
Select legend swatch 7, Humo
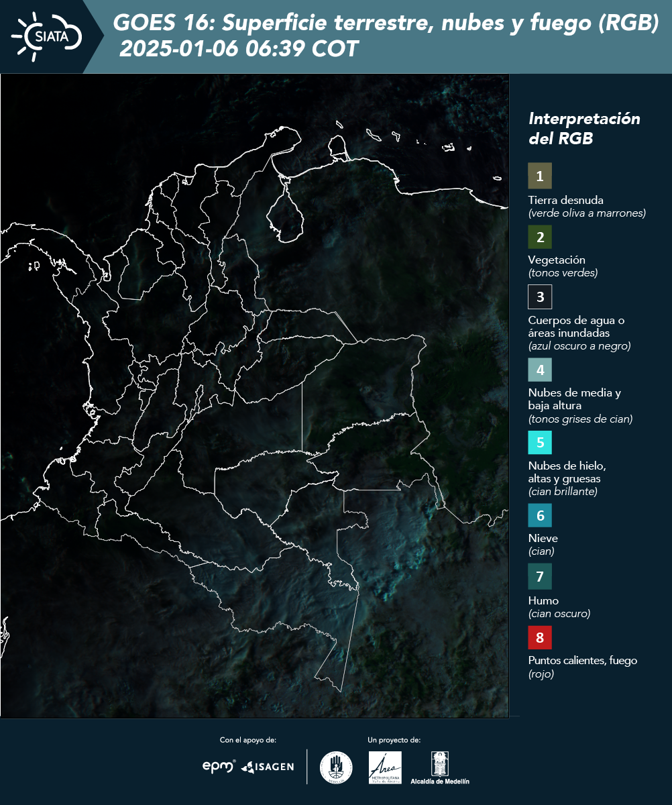[540, 576]
